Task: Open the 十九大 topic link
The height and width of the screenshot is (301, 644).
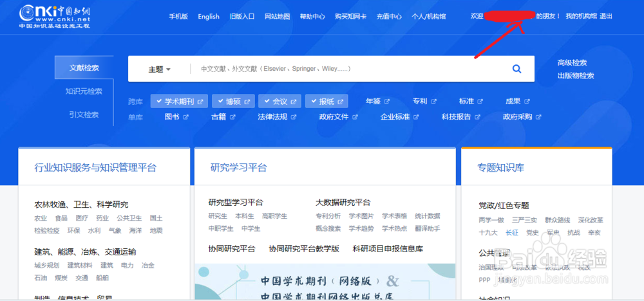Action: 488,233
